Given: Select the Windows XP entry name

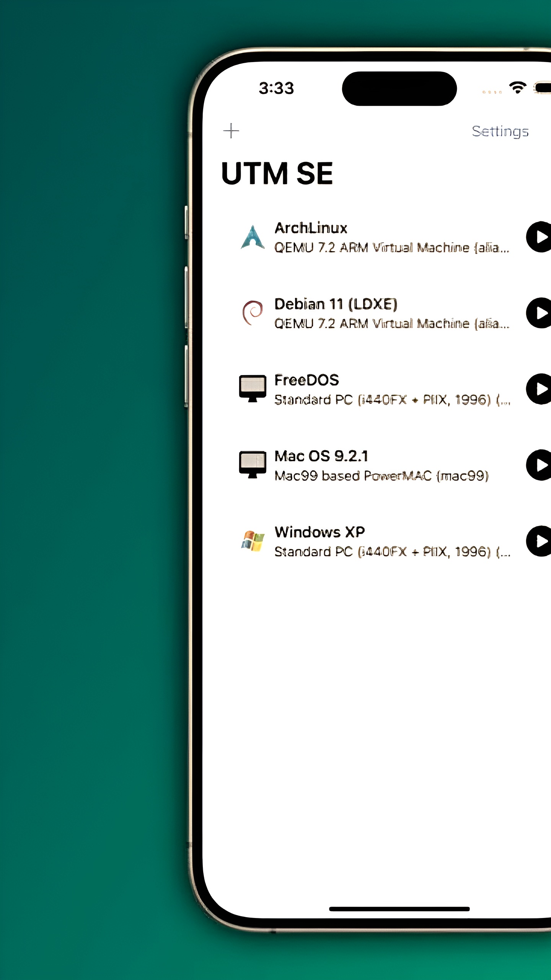Looking at the screenshot, I should tap(320, 532).
